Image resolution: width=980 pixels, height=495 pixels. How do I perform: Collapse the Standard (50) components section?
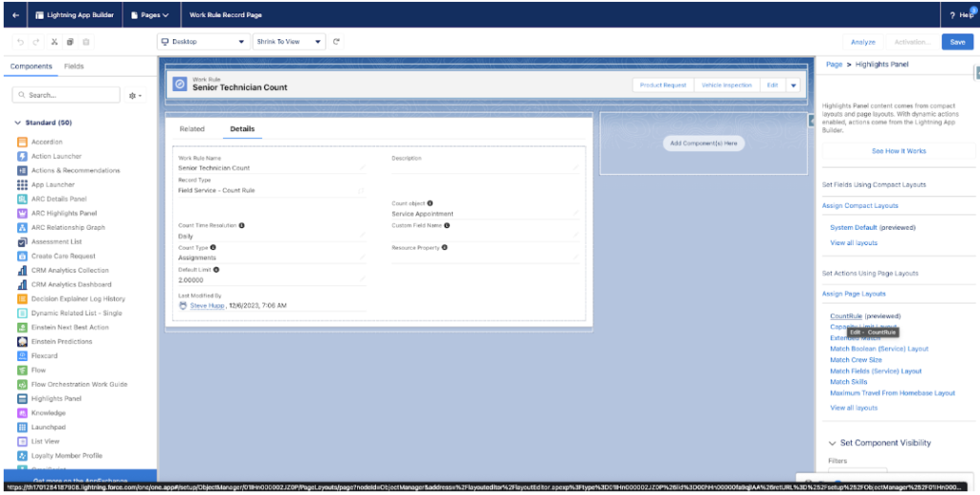pos(17,124)
